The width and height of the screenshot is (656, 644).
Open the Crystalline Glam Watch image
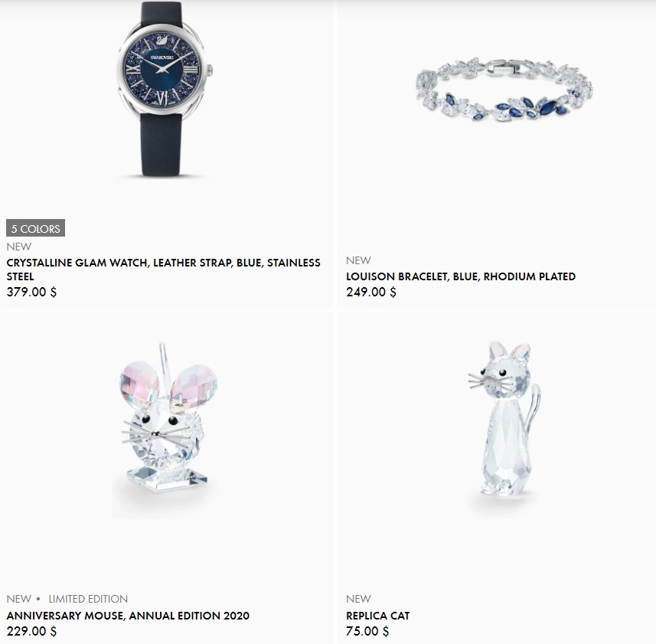click(x=164, y=89)
